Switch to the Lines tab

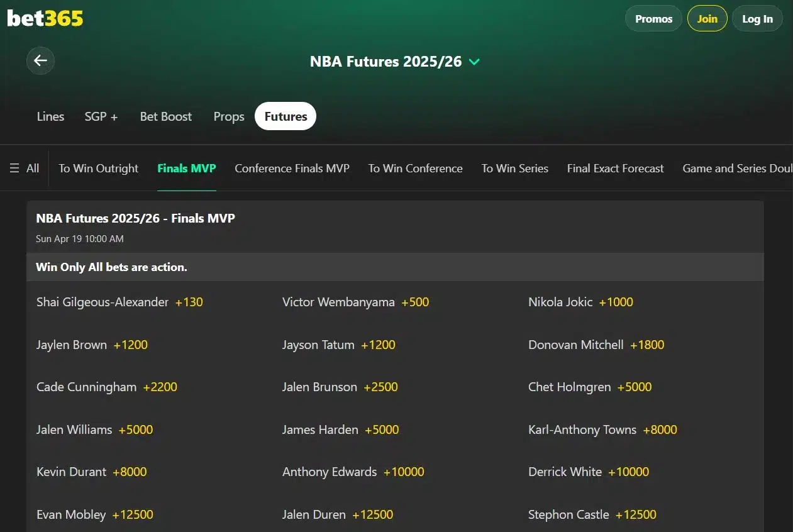tap(50, 116)
